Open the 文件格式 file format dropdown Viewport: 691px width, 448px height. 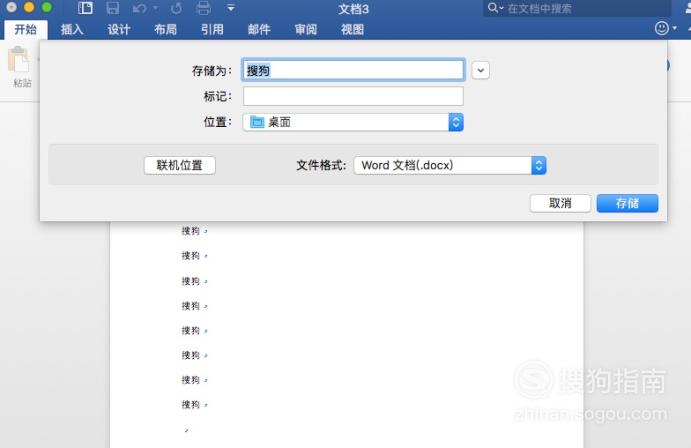450,165
